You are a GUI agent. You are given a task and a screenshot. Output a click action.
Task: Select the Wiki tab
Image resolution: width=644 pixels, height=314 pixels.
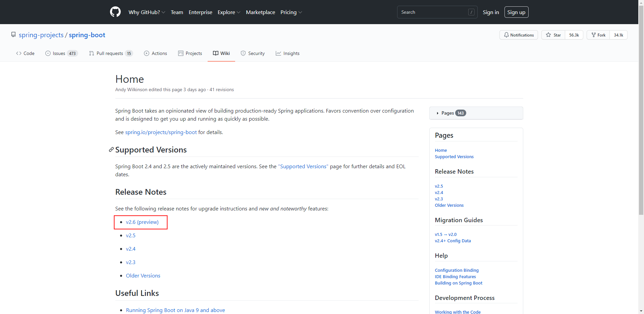[x=221, y=53]
